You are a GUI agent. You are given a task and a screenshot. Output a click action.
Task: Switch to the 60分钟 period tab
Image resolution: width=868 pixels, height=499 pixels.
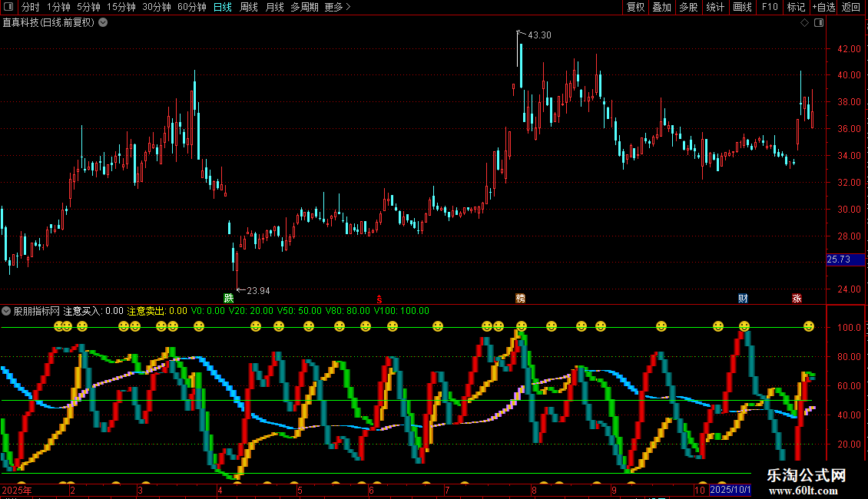click(x=192, y=7)
